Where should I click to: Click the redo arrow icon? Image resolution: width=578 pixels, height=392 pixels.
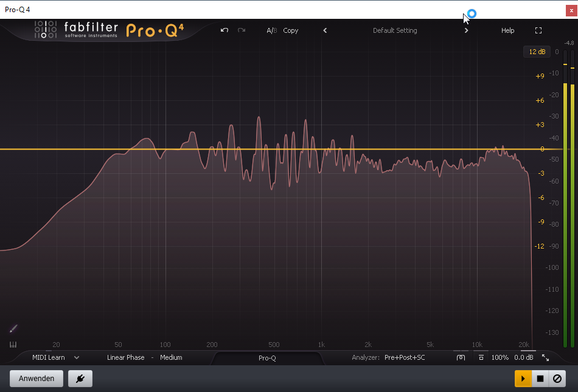pos(242,30)
